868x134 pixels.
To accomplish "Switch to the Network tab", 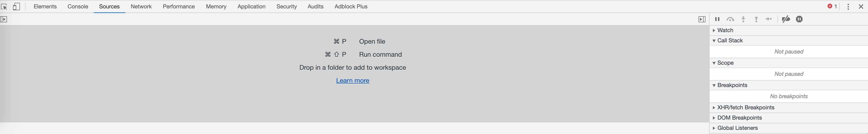I will (141, 7).
